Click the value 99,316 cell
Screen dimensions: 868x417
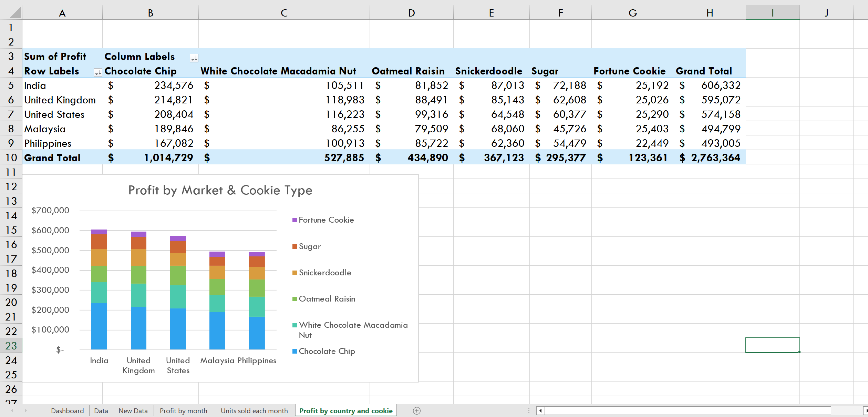coord(412,114)
